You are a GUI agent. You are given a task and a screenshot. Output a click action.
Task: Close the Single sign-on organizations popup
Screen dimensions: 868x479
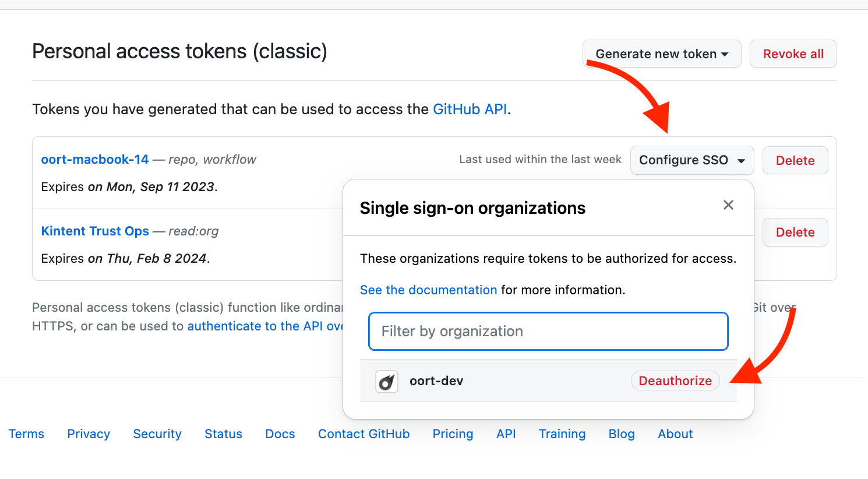[x=728, y=205]
